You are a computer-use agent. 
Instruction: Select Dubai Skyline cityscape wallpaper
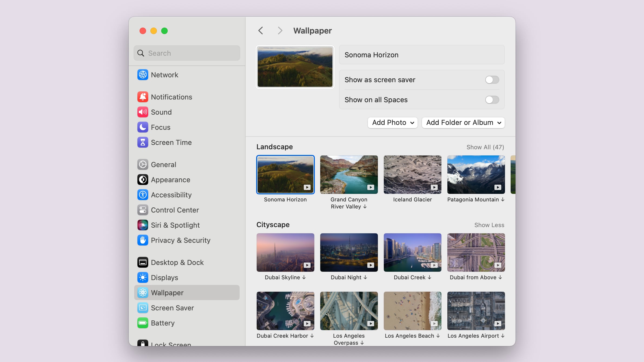tap(285, 253)
